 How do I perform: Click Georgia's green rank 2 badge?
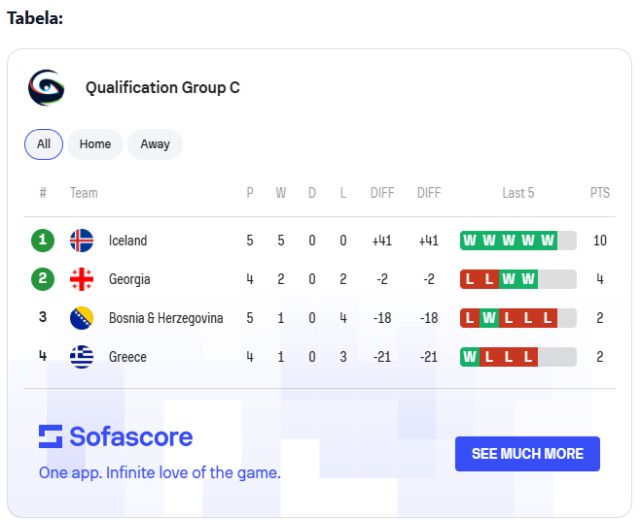pos(42,279)
